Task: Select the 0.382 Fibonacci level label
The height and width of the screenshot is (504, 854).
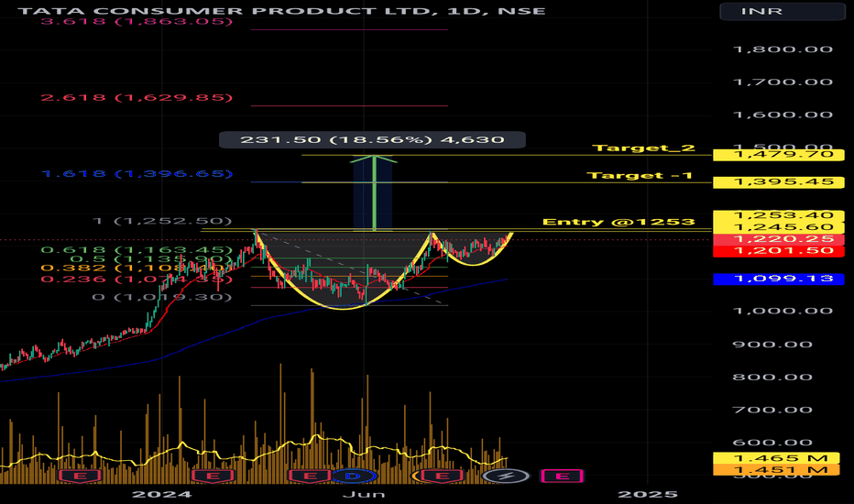Action: click(137, 268)
